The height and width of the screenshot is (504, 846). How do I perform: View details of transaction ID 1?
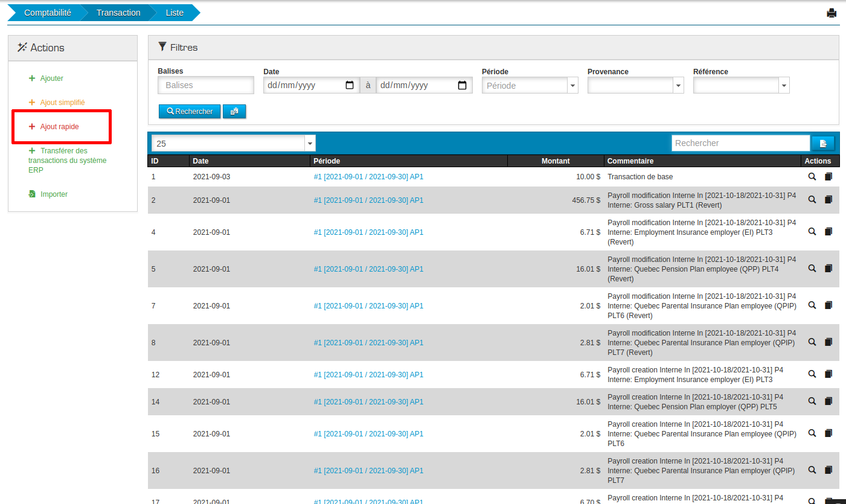[812, 177]
